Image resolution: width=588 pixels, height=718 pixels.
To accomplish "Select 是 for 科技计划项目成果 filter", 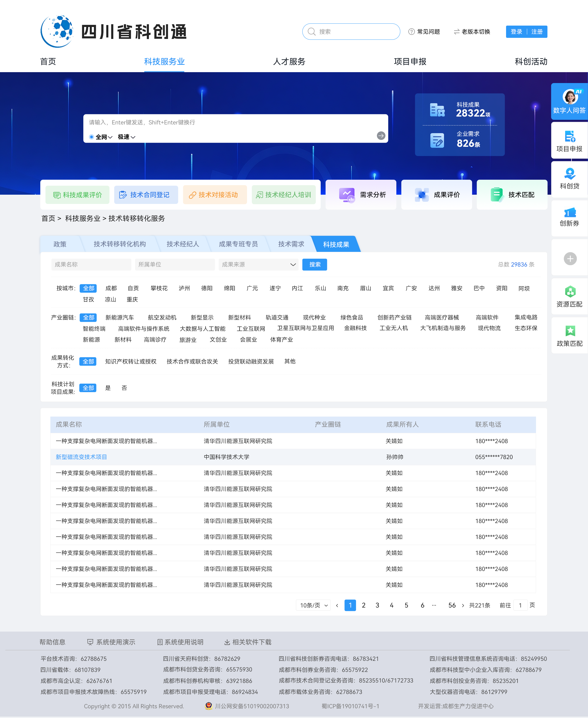I will pyautogui.click(x=108, y=388).
